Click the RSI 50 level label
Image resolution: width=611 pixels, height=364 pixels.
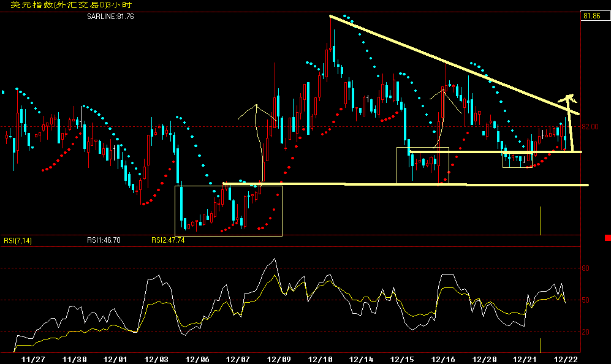(x=585, y=300)
